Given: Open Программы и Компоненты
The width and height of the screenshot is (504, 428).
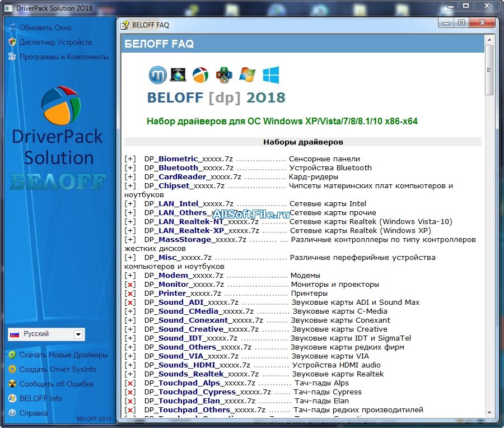Looking at the screenshot, I should (x=64, y=57).
